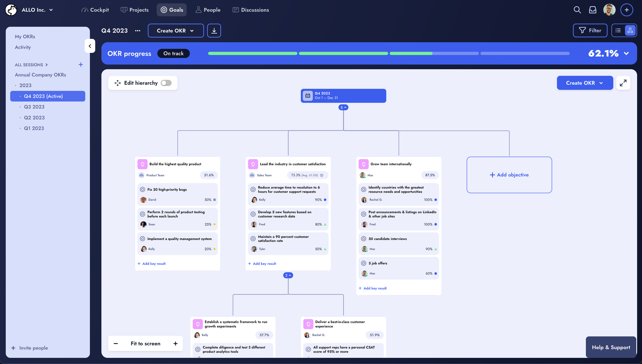Open the inbox tray icon
This screenshot has height=364, width=642.
point(593,10)
